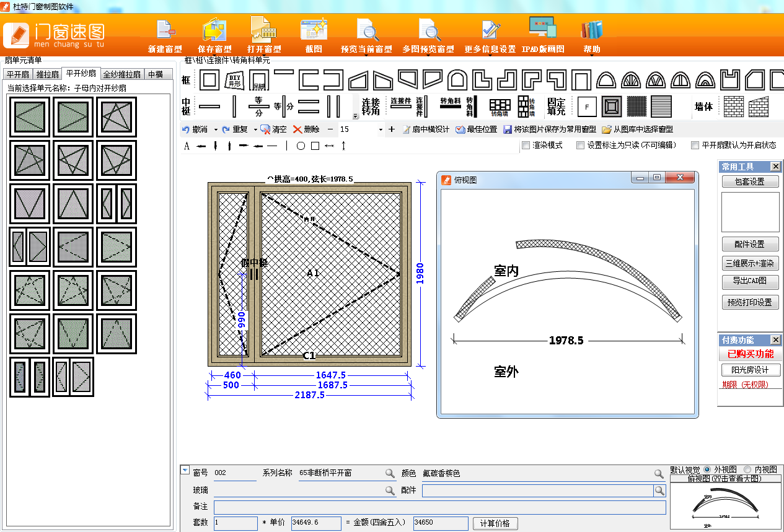Image resolution: width=784 pixels, height=532 pixels.
Task: Open the 配件 accessory lookup magnifier
Action: (x=659, y=491)
